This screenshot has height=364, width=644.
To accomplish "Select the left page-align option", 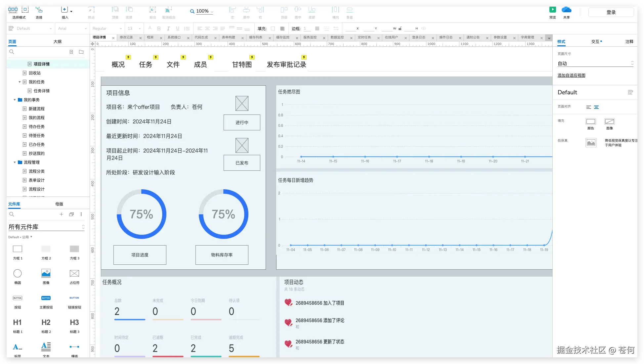I will coord(588,107).
